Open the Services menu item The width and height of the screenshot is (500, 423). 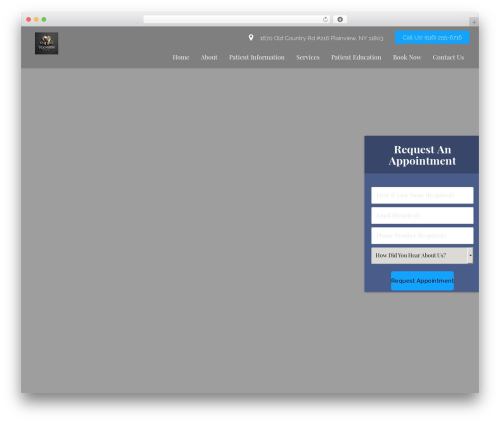(x=308, y=57)
